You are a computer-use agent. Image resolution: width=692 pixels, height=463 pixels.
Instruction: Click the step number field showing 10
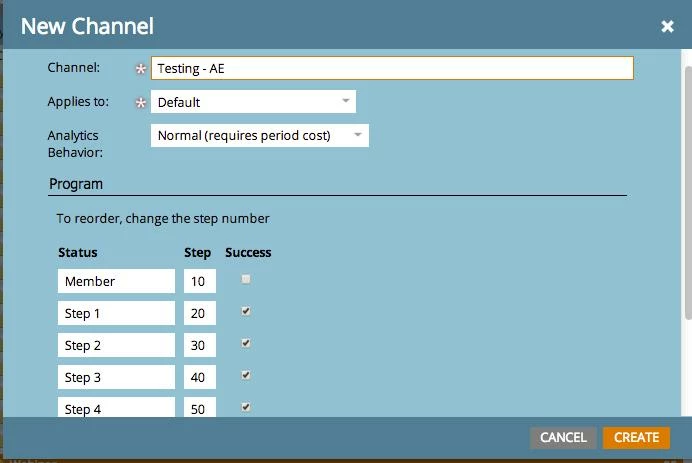(200, 281)
